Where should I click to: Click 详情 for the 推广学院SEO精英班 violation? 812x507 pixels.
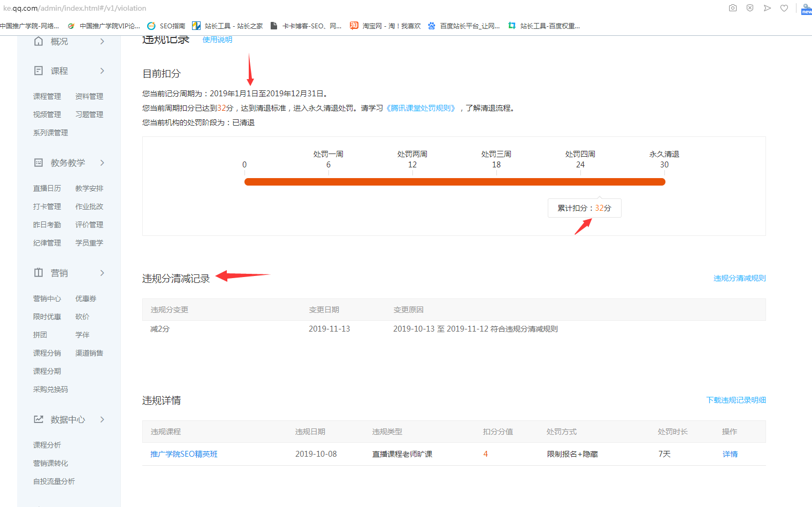coord(729,454)
